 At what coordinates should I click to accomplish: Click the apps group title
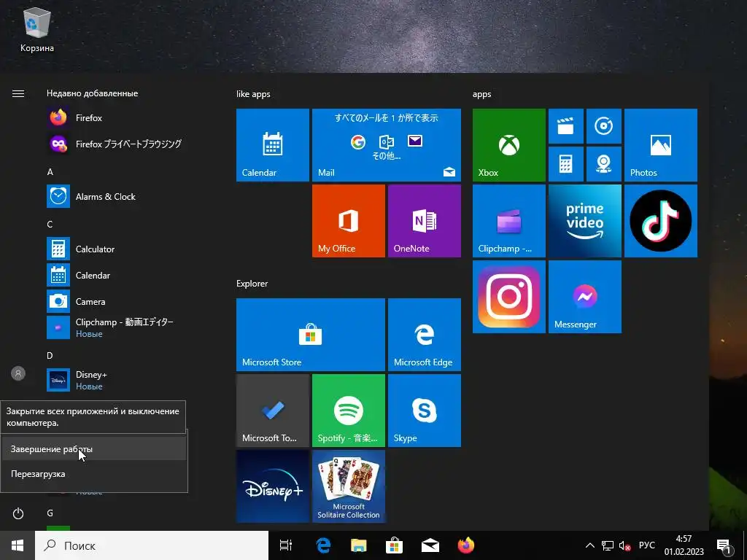tap(481, 94)
